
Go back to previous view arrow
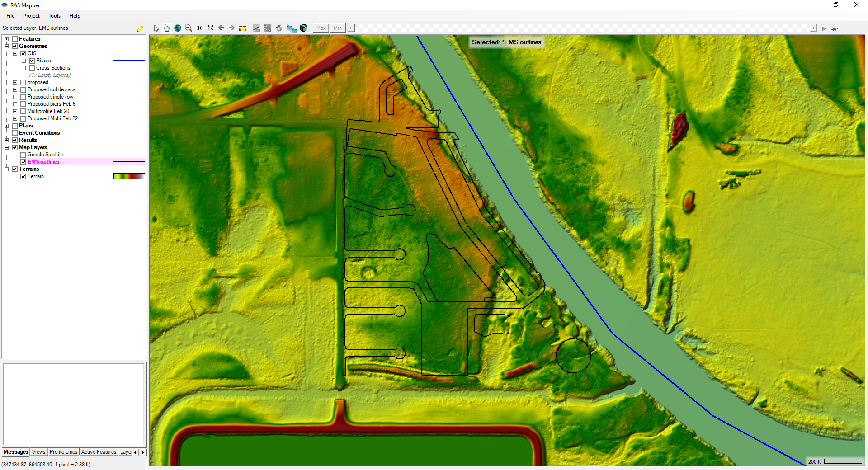point(221,28)
